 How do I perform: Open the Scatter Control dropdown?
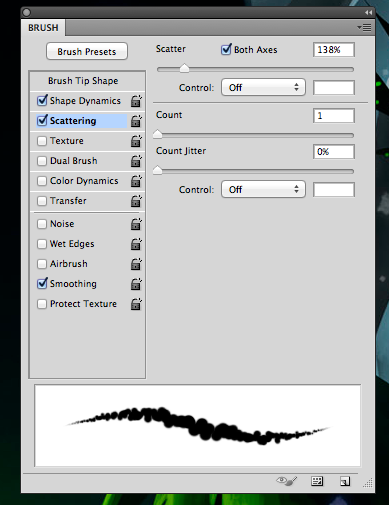263,87
